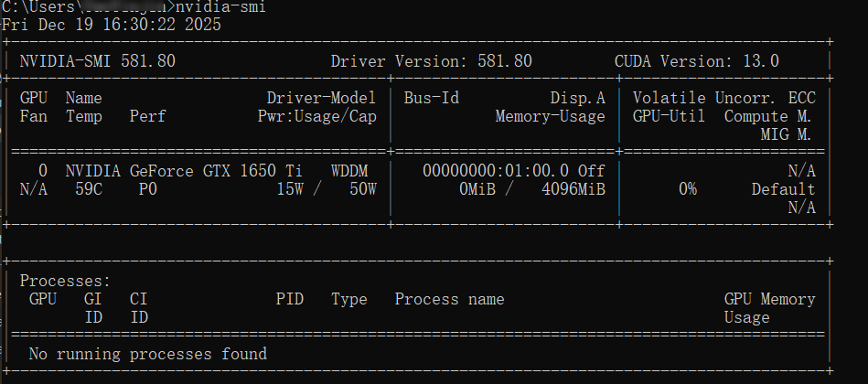Click the 0% GPU utilization value
This screenshot has width=868, height=384.
pyautogui.click(x=687, y=189)
